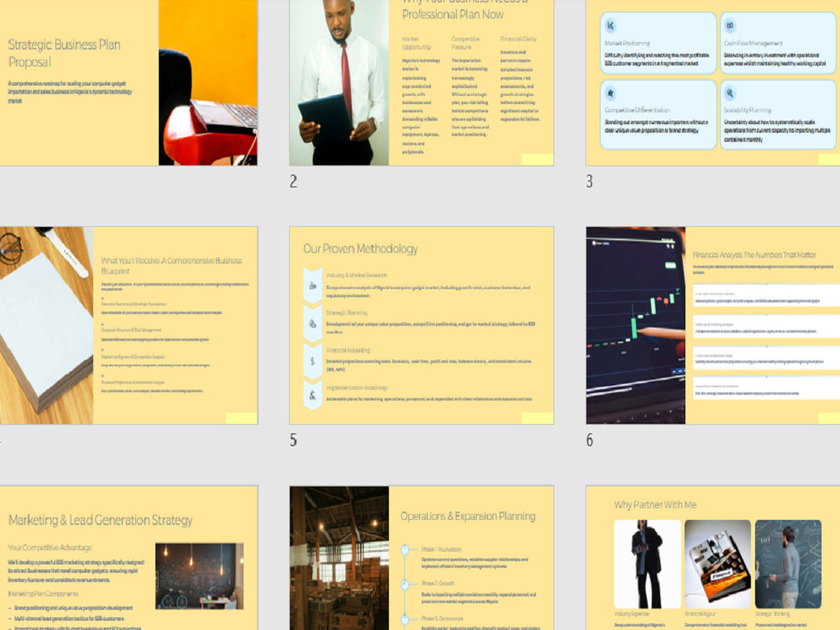Open the Market Positioning cards slide thumbnail
The width and height of the screenshot is (840, 630).
tap(713, 82)
